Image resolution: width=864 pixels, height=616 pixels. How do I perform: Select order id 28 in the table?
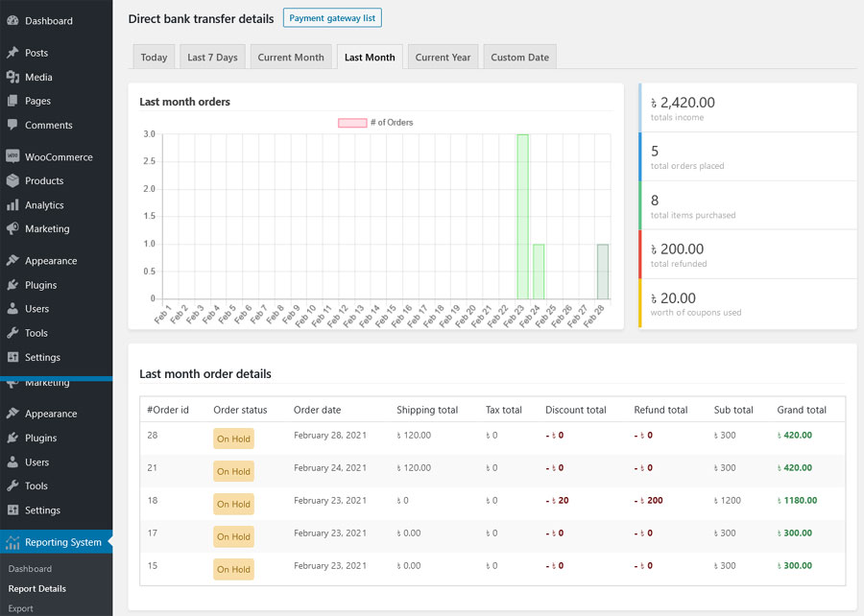tap(152, 435)
